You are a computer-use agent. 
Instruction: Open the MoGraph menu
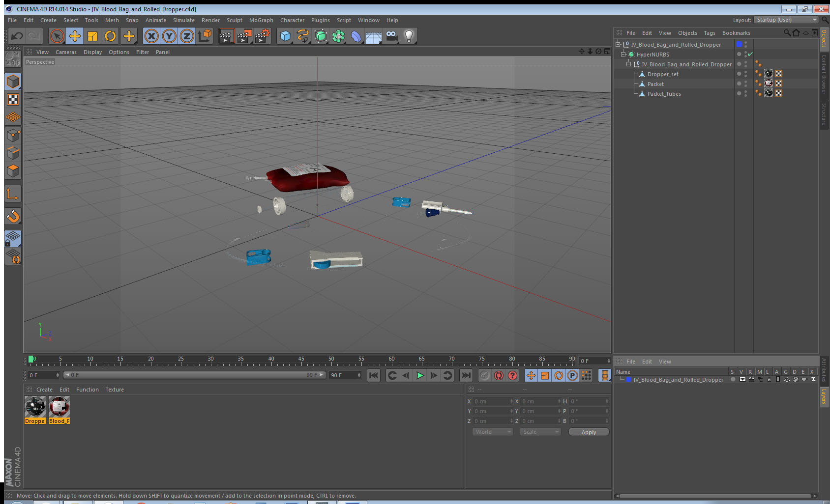(x=261, y=20)
